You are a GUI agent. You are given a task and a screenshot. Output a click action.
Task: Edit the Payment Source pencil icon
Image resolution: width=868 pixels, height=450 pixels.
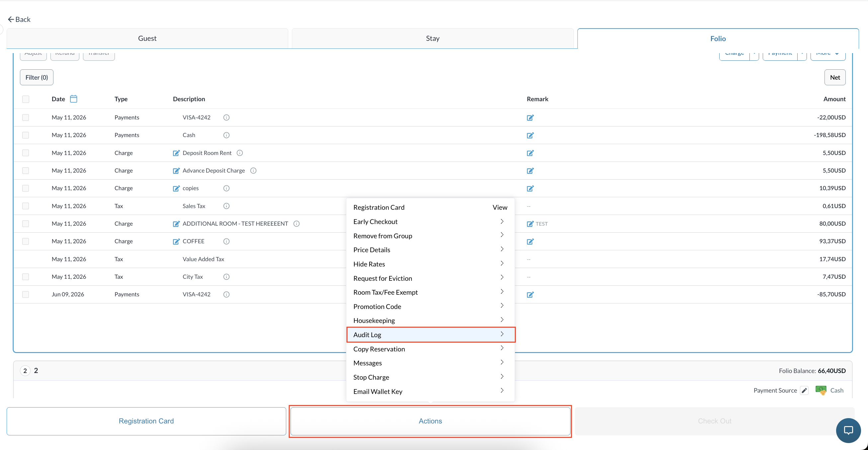804,390
